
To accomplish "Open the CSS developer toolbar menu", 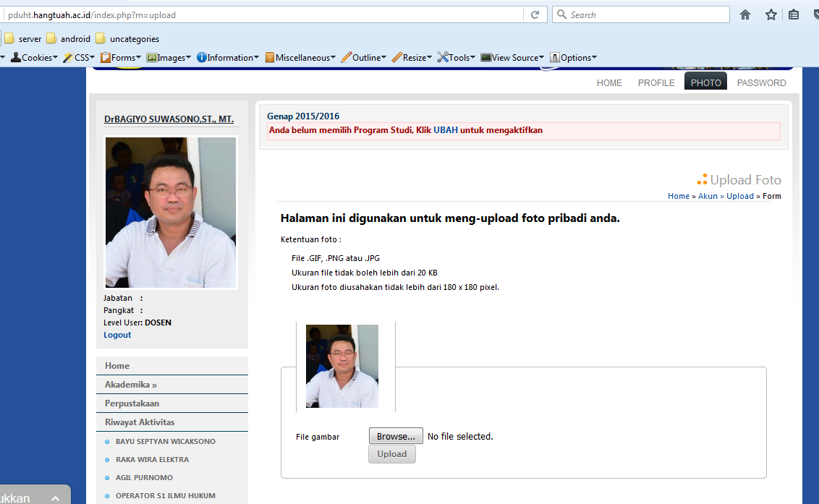I will pyautogui.click(x=79, y=57).
